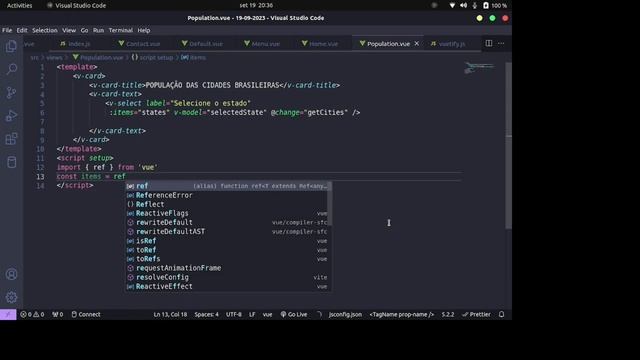Switch to the Default.vue tab
This screenshot has height=360, width=640.
pos(202,44)
